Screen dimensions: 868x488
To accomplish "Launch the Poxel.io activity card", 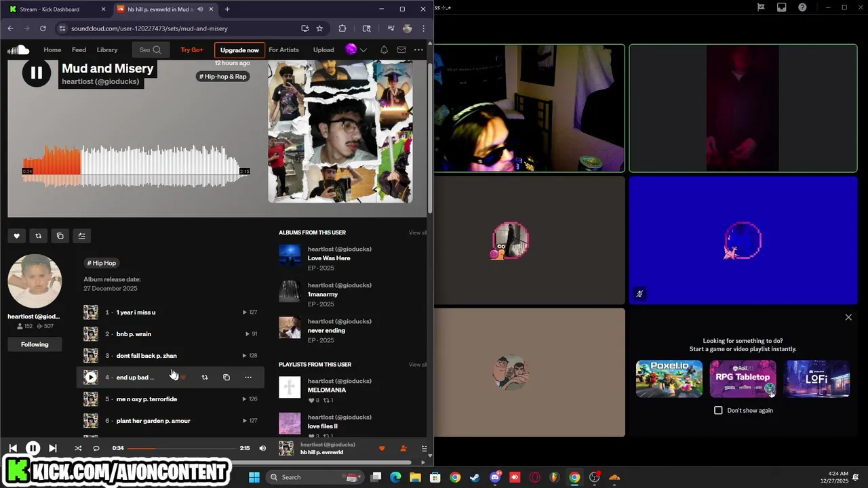I will point(669,379).
